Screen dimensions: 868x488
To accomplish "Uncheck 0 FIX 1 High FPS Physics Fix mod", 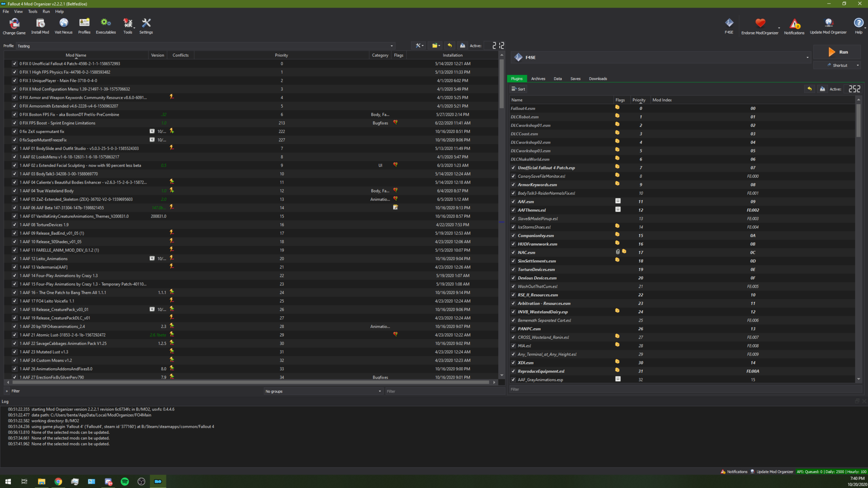I will (14, 72).
